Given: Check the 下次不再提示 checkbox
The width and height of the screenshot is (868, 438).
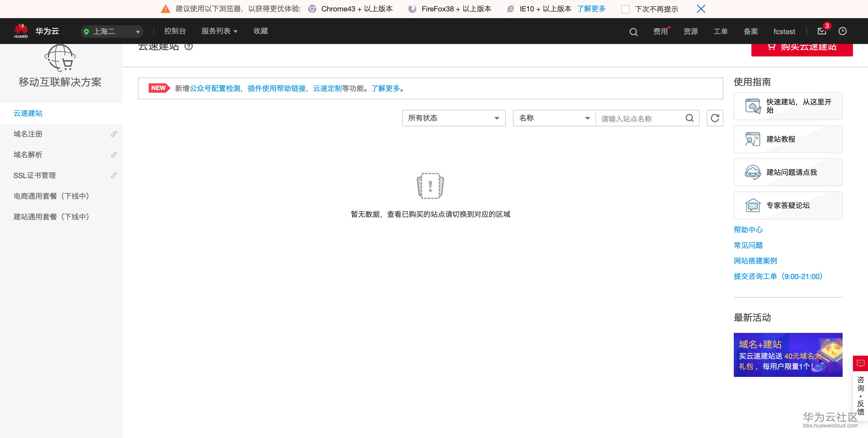Looking at the screenshot, I should [x=625, y=9].
